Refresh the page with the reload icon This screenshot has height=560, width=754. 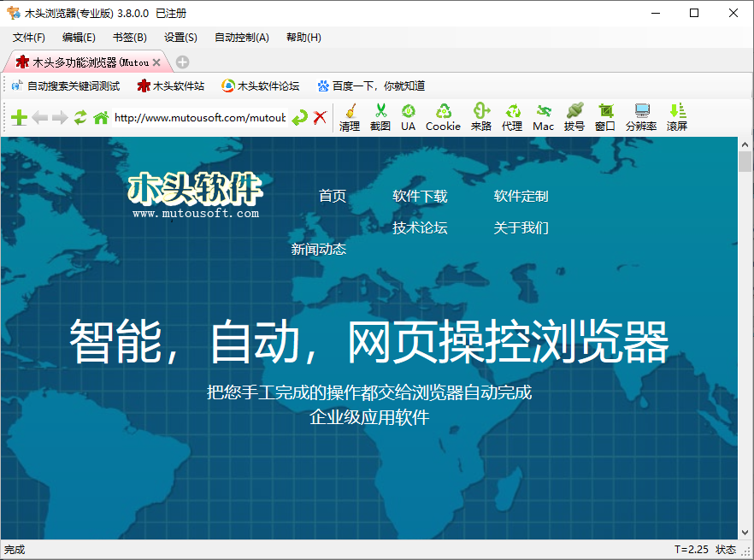coord(79,117)
